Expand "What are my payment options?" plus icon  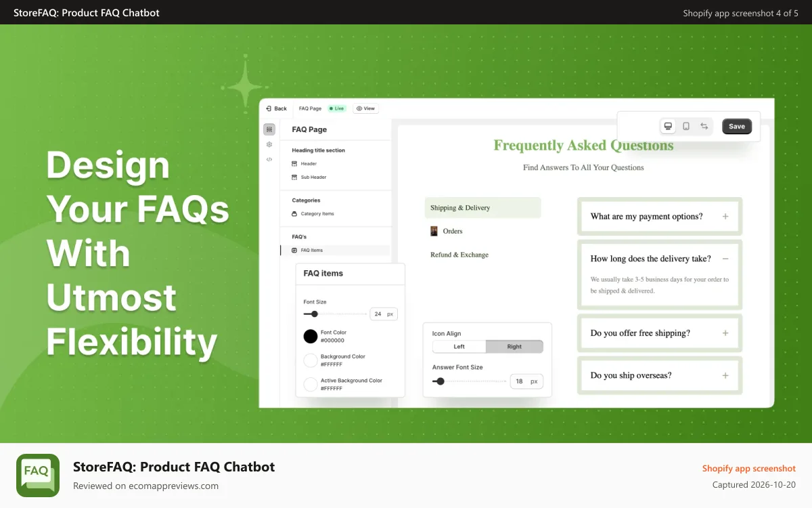(x=725, y=217)
